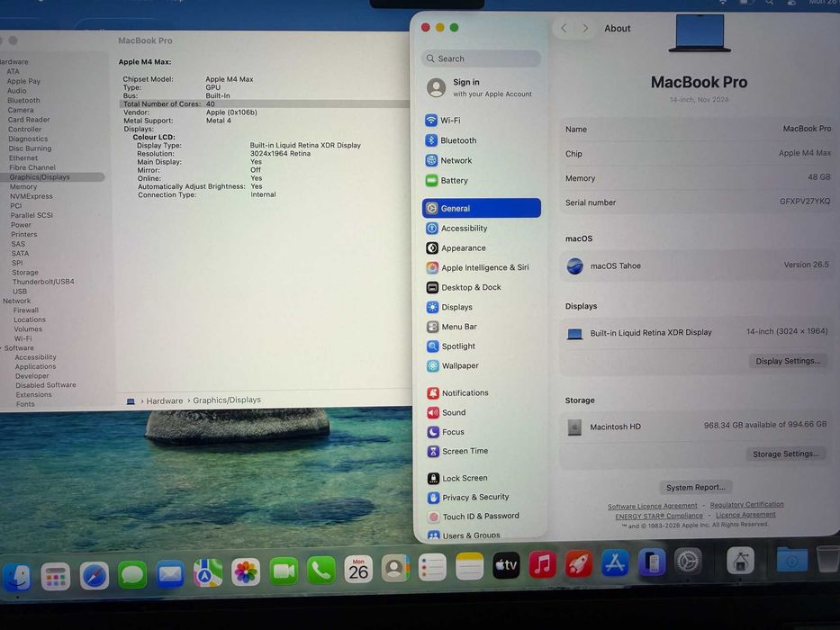Viewport: 840px width, 630px height.
Task: Open Notes app in Dock
Action: (x=469, y=566)
